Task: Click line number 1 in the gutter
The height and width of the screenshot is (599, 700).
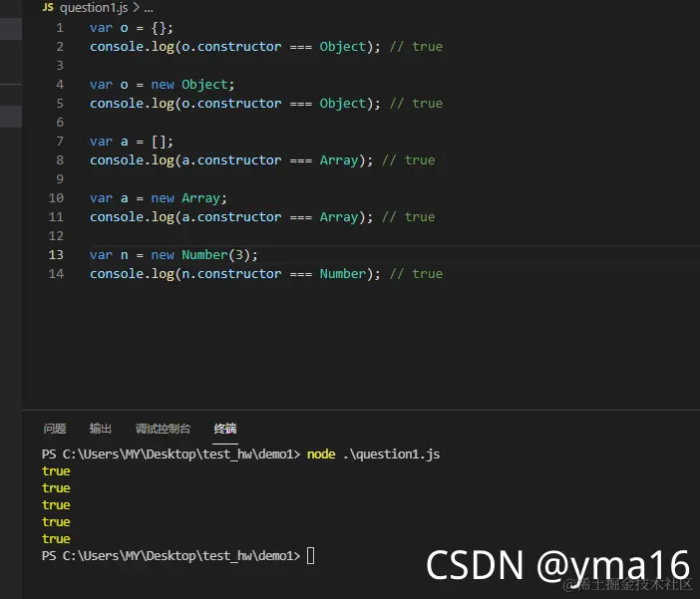Action: tap(60, 28)
